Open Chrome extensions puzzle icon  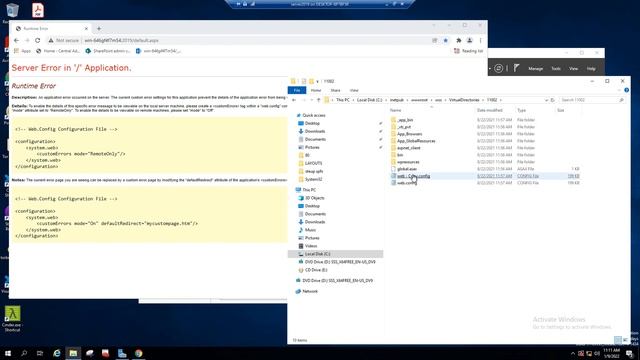click(459, 40)
